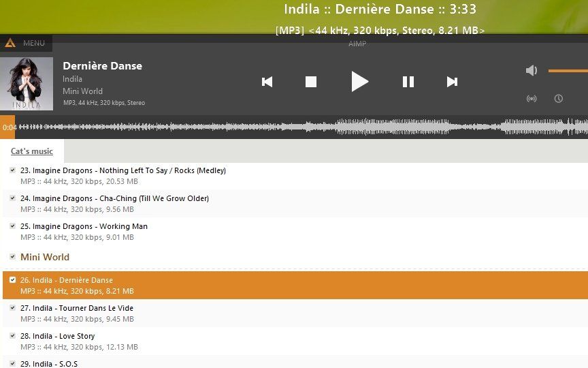
Task: Uncheck track 25 Working Man
Action: (12, 226)
